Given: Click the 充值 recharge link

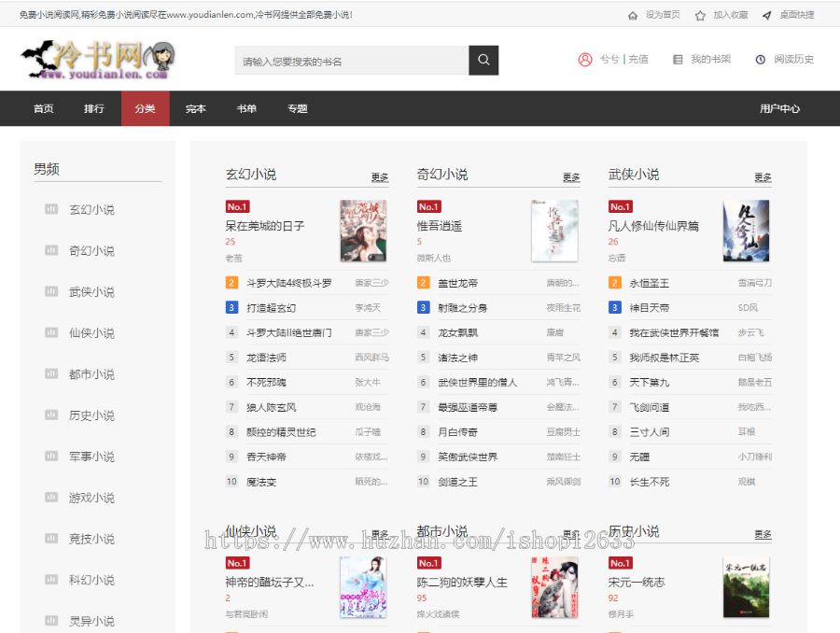Looking at the screenshot, I should pos(638,60).
